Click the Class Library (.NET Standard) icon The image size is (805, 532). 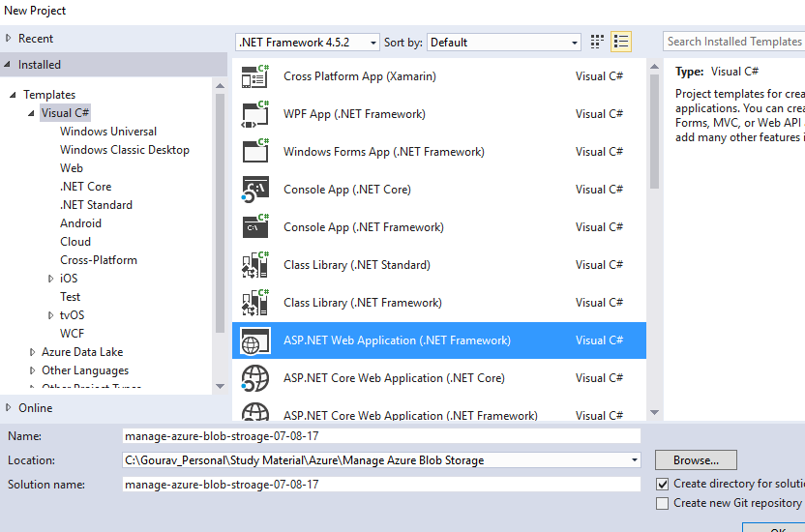pyautogui.click(x=255, y=265)
